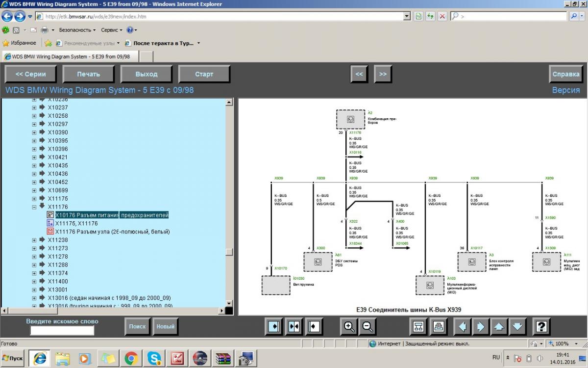This screenshot has width=588, height=368.
Task: Click the ICQ green flower icon
Action: [x=5, y=30]
